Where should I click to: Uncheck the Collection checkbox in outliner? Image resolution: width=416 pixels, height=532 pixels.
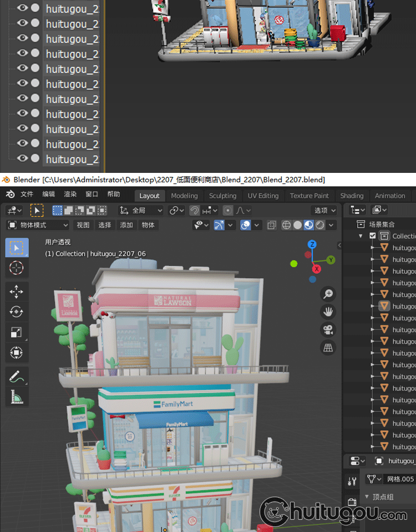[373, 236]
